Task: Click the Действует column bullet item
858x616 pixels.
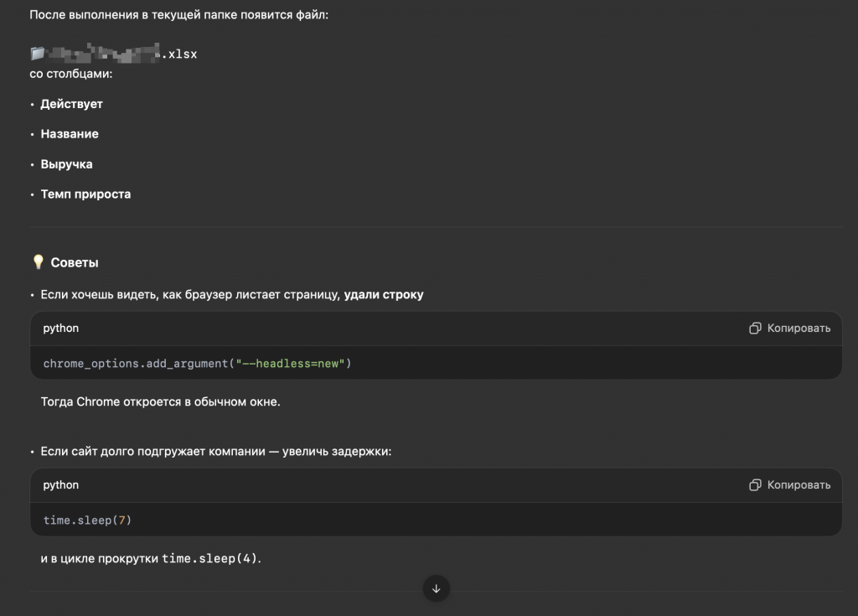Action: (x=71, y=104)
